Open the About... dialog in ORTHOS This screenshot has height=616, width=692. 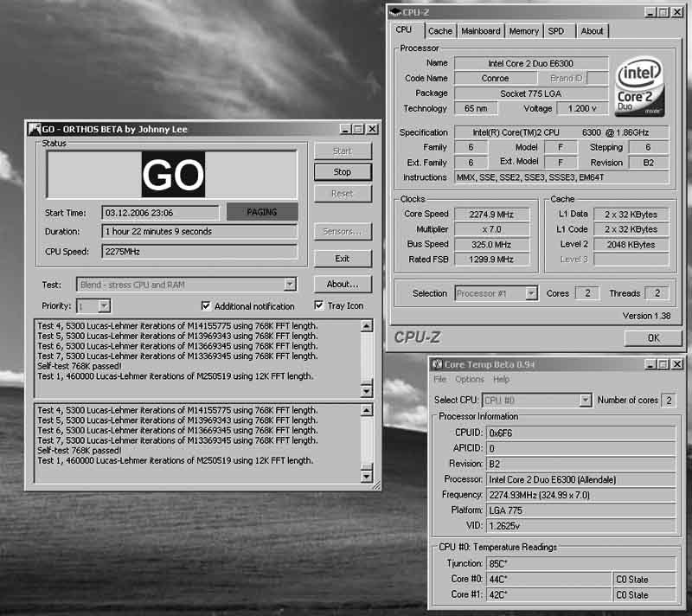coord(343,284)
